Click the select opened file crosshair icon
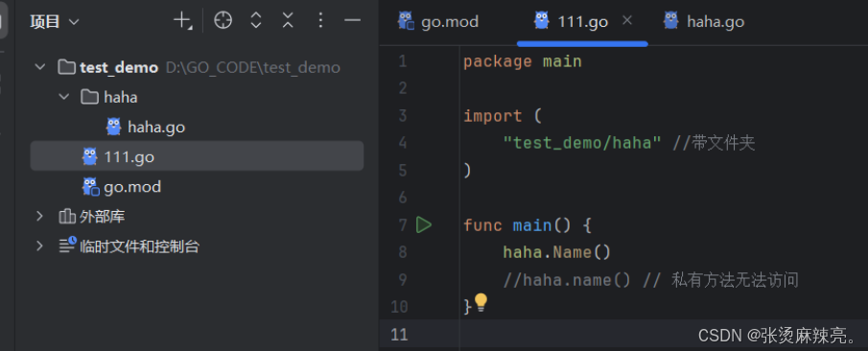The height and width of the screenshot is (351, 868). pyautogui.click(x=223, y=21)
